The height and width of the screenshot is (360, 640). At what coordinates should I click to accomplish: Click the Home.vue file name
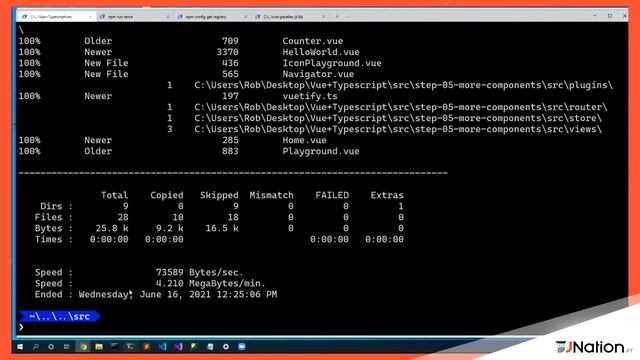pos(304,140)
